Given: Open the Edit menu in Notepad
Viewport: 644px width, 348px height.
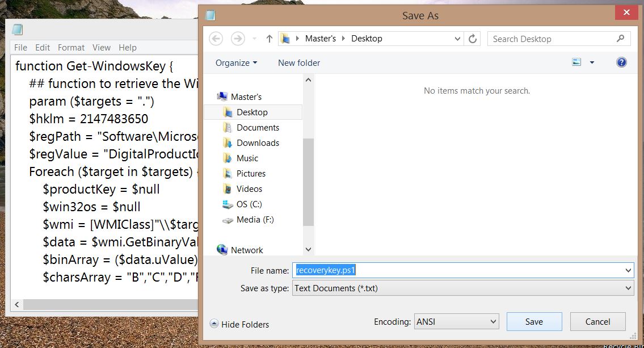Looking at the screenshot, I should click(x=42, y=47).
